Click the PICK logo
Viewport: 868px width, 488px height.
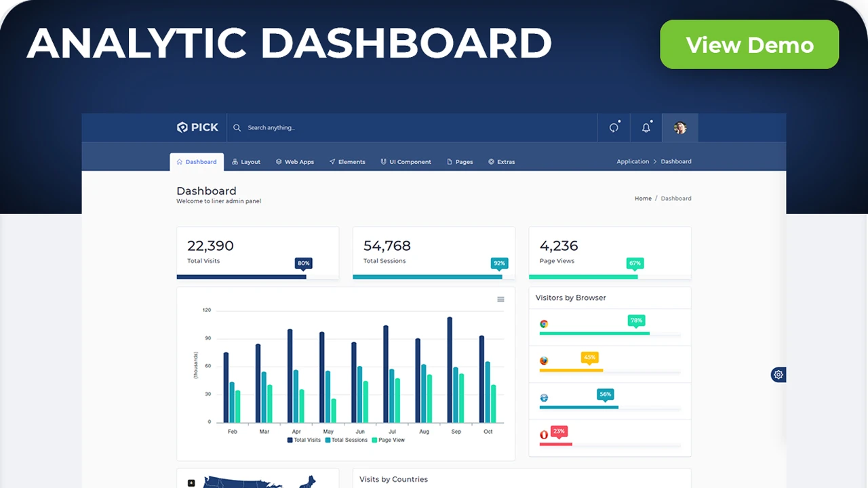197,127
